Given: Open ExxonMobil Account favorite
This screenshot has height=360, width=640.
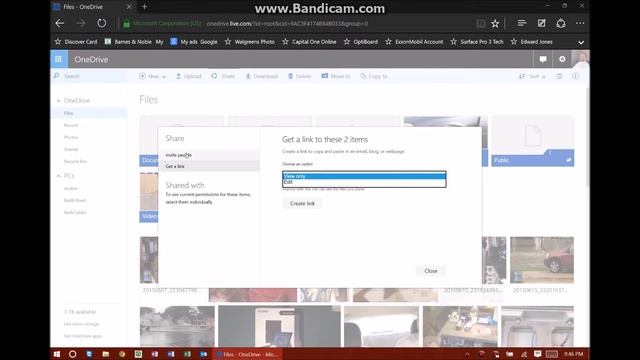Looking at the screenshot, I should pos(414,42).
